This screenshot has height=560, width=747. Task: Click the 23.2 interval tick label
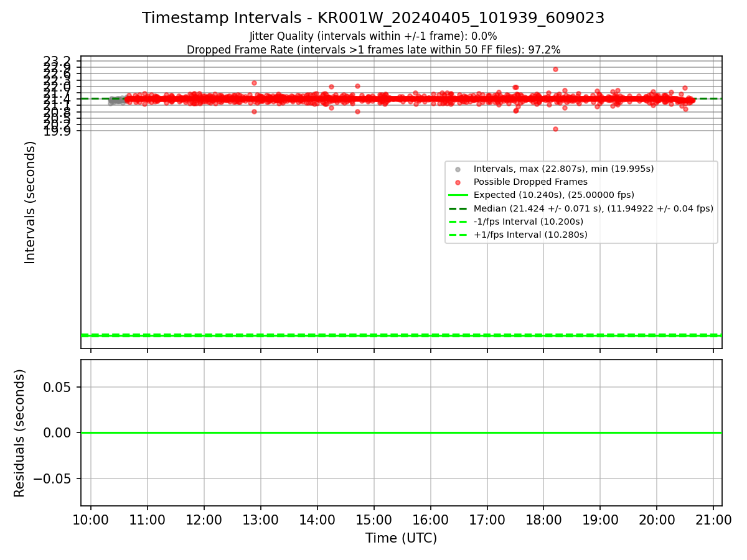58,61
